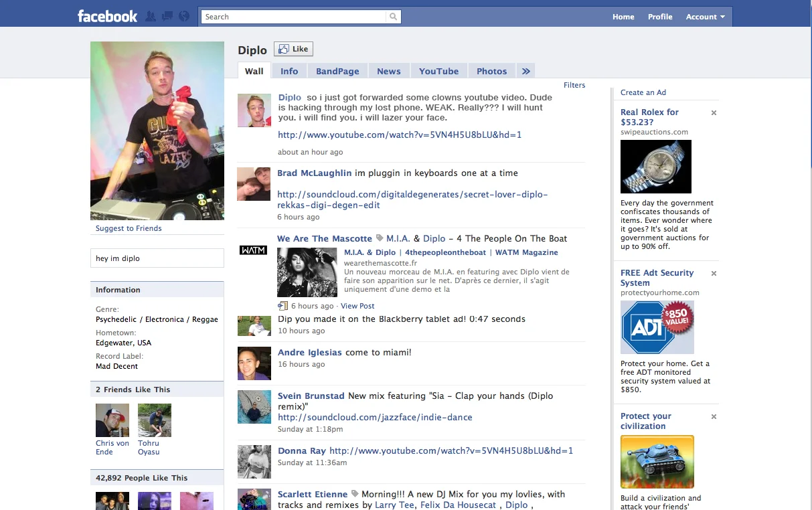The width and height of the screenshot is (812, 510).
Task: Click the ADT logo ad image
Action: click(657, 327)
